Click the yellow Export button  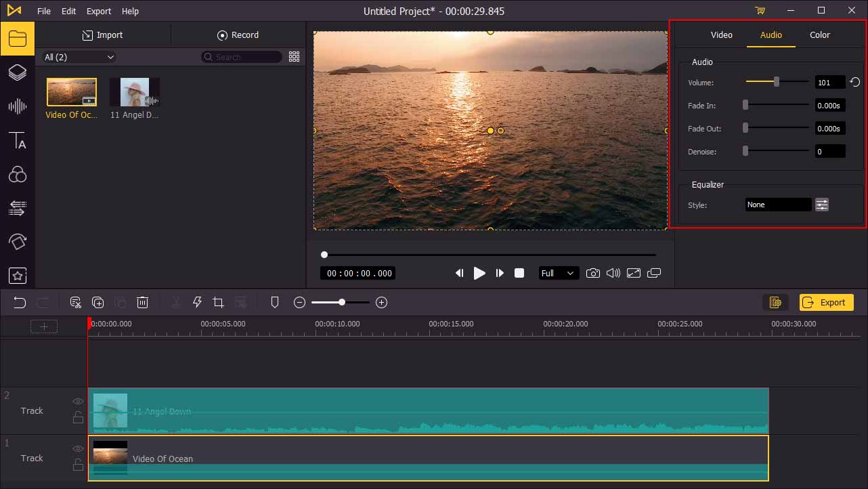(x=826, y=303)
